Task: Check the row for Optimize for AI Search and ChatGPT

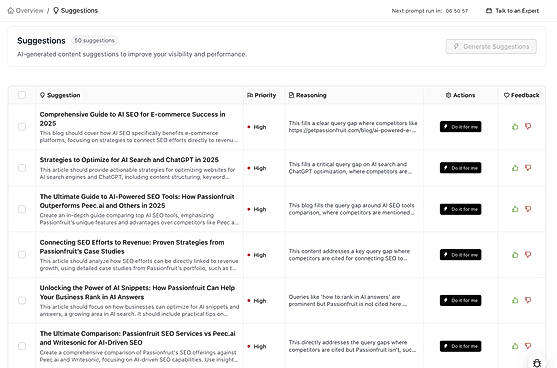Action: pyautogui.click(x=22, y=168)
